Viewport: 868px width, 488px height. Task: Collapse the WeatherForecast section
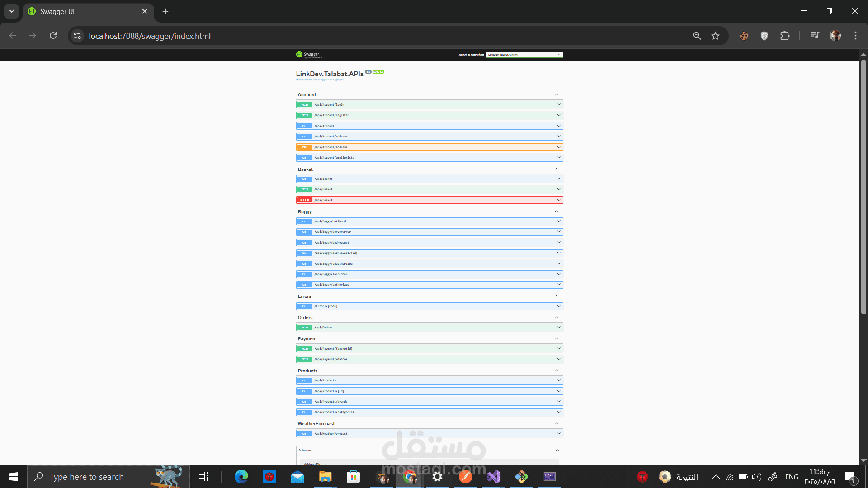point(557,424)
